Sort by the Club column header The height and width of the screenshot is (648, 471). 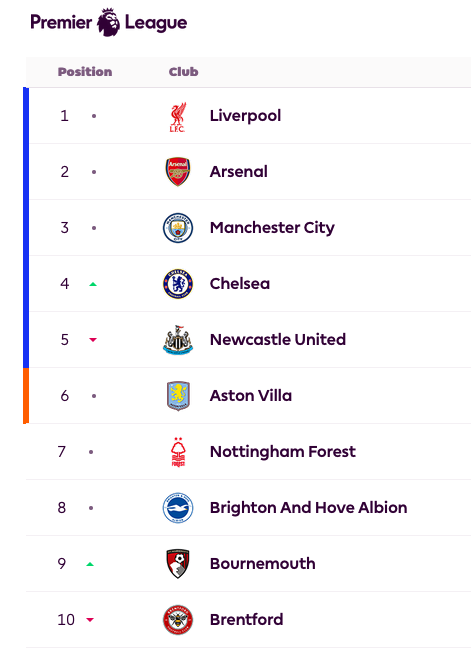183,72
